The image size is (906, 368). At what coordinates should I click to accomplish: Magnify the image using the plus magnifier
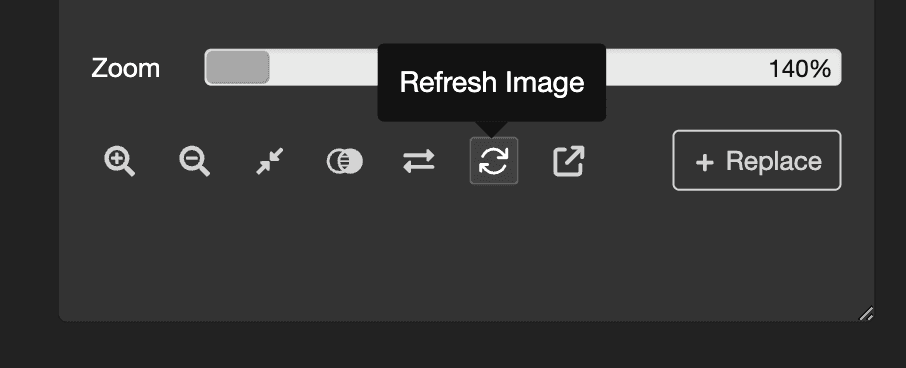[120, 161]
